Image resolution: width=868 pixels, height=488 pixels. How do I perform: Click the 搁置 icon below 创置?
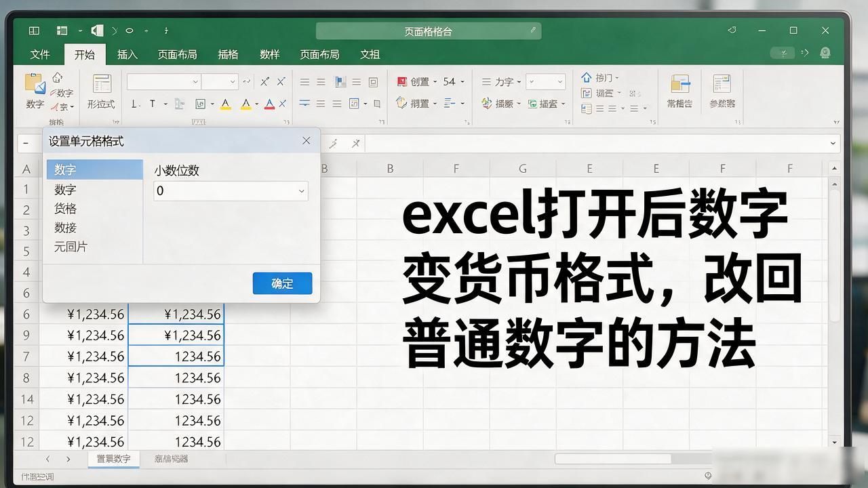(401, 103)
